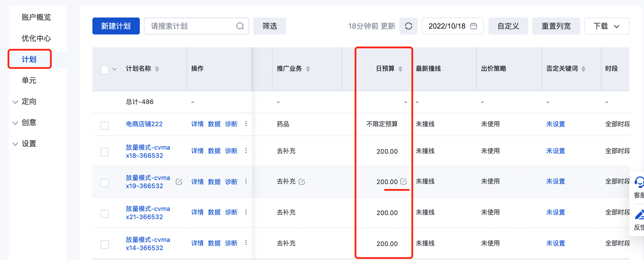Viewport: 644px width, 260px height.
Task: Open more options for x18-366532 row
Action: [x=246, y=151]
